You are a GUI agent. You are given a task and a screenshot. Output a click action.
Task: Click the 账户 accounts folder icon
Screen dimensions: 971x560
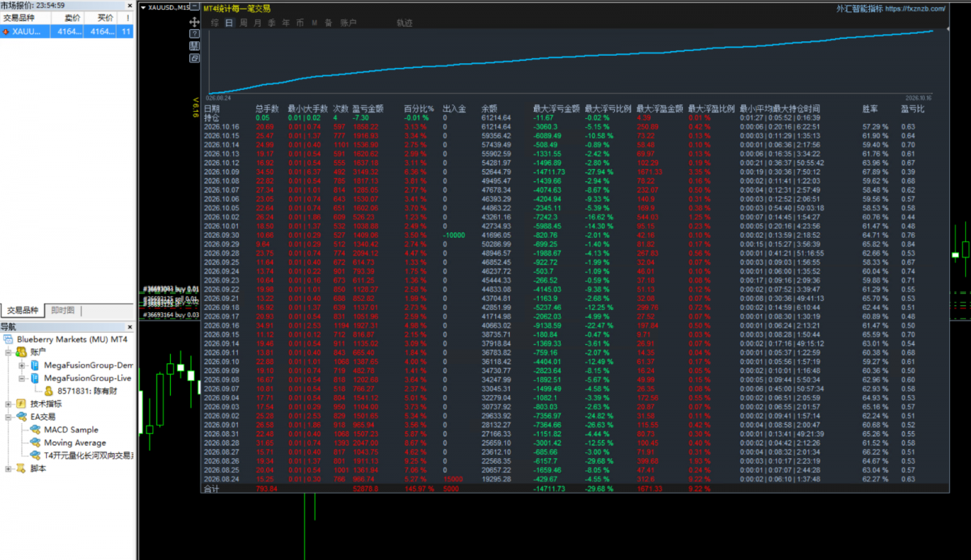point(21,352)
